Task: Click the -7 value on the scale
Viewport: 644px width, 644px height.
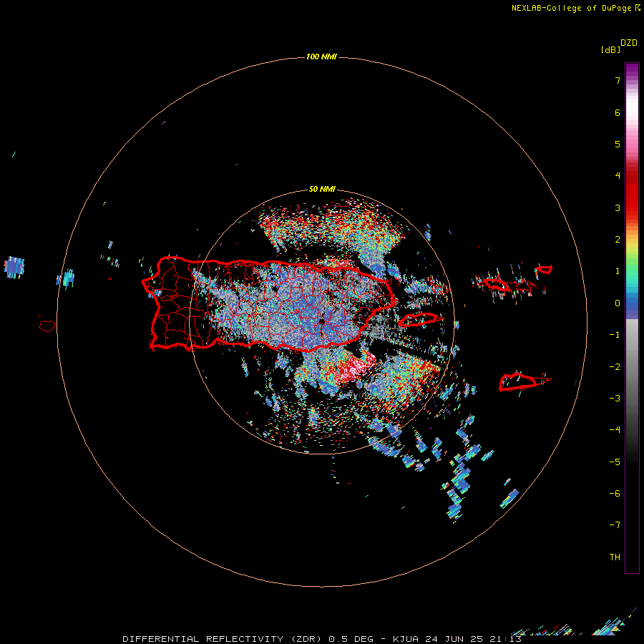Action: tap(615, 525)
